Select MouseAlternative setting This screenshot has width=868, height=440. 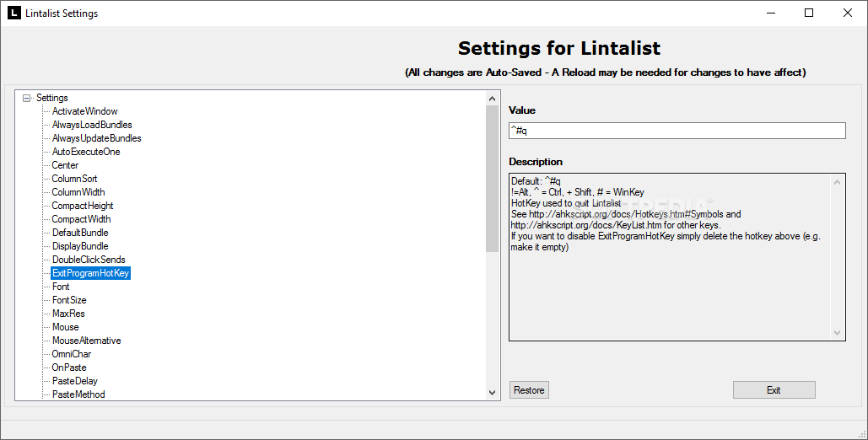(86, 341)
